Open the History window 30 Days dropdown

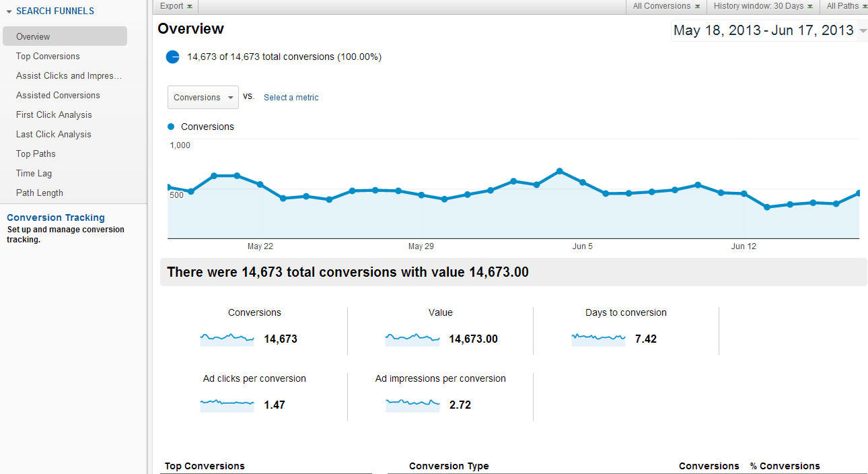click(x=763, y=6)
